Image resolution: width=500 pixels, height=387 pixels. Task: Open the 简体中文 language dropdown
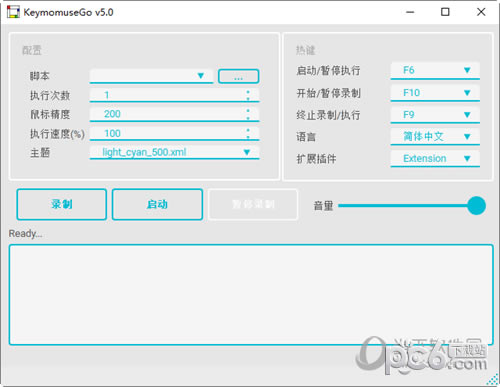435,137
